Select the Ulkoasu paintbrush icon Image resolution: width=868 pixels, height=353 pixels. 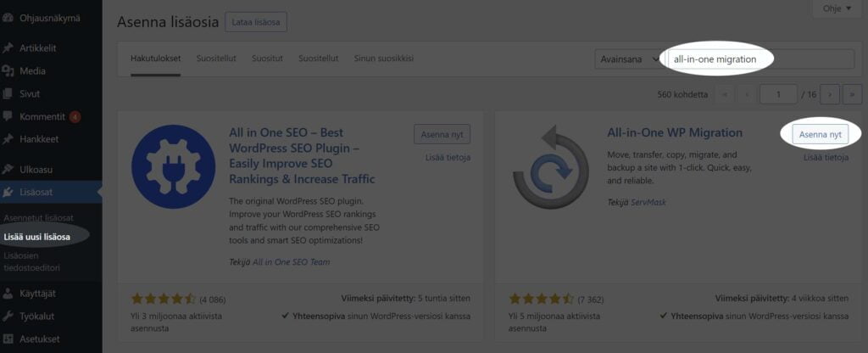(x=8, y=169)
